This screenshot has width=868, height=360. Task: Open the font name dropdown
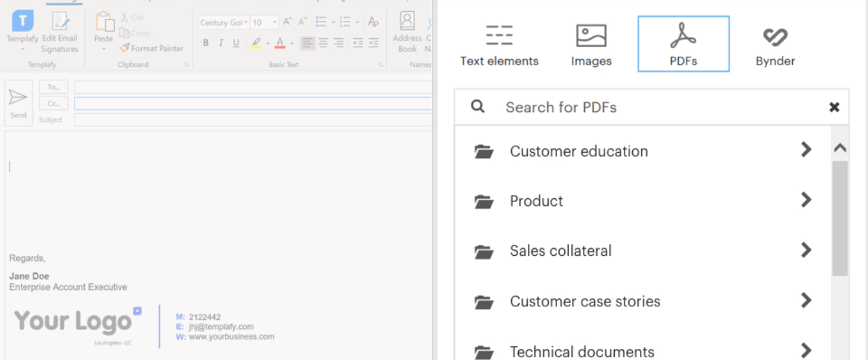[x=246, y=23]
